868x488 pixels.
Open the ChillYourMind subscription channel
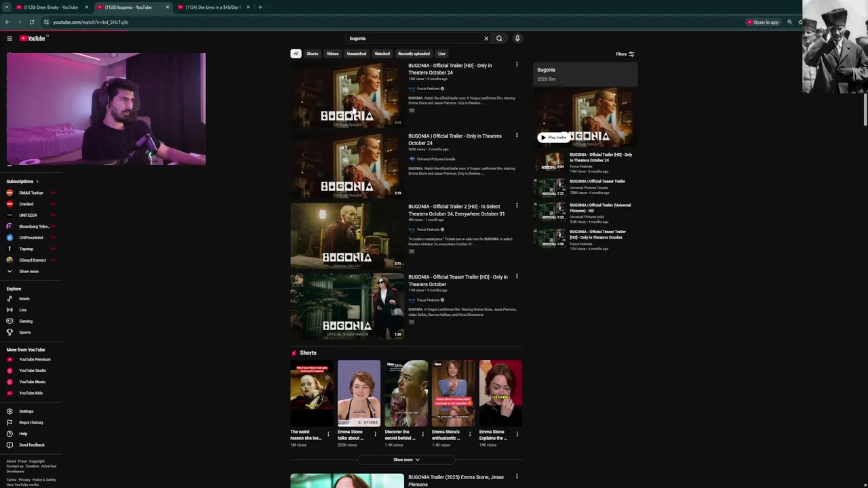coord(31,238)
